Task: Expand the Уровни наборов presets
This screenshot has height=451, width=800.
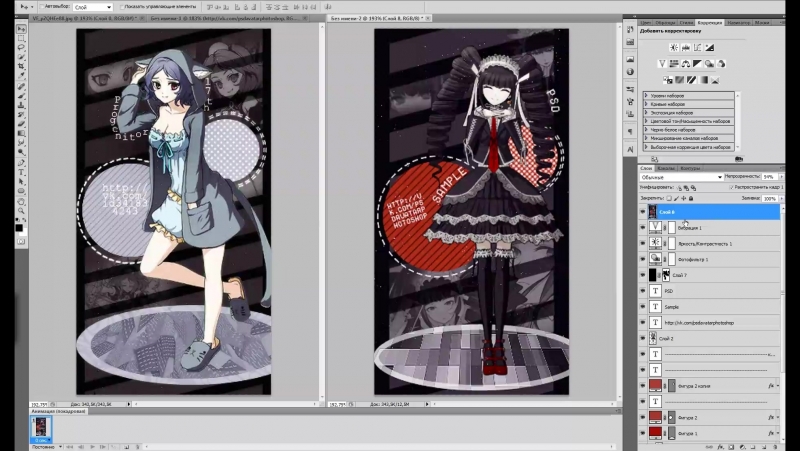Action: point(644,95)
